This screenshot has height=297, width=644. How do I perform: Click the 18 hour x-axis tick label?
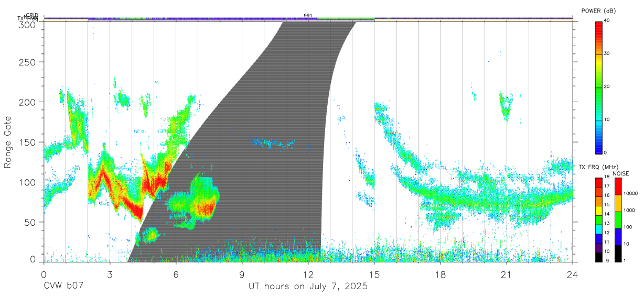[x=441, y=274]
